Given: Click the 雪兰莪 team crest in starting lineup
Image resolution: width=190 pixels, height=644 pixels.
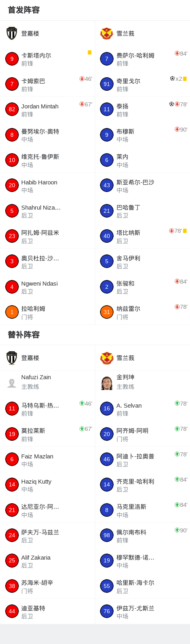Looking at the screenshot, I should coord(107,34).
